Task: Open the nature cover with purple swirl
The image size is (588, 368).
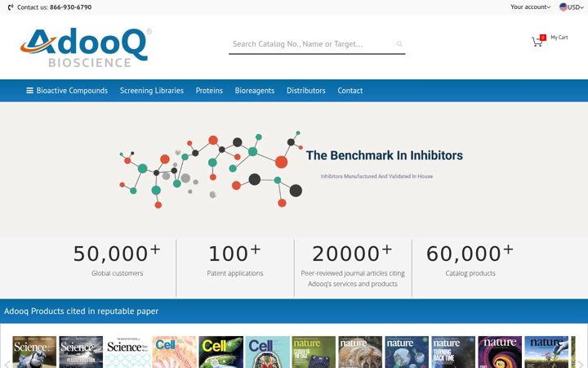Action: tap(500, 352)
